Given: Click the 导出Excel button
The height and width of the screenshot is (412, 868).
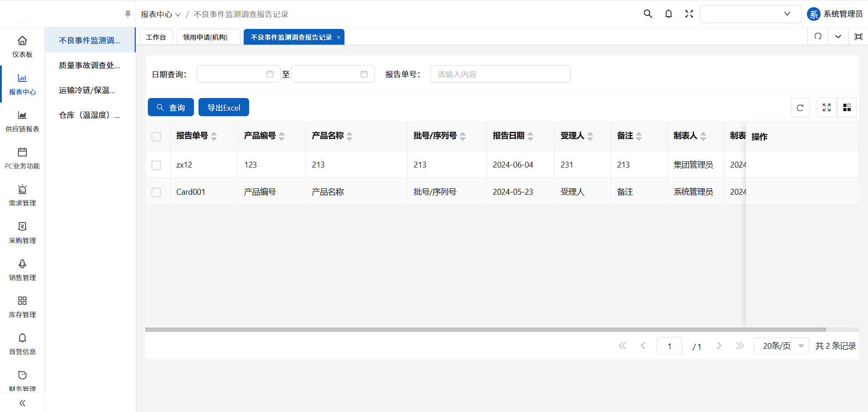Looking at the screenshot, I should tap(224, 108).
